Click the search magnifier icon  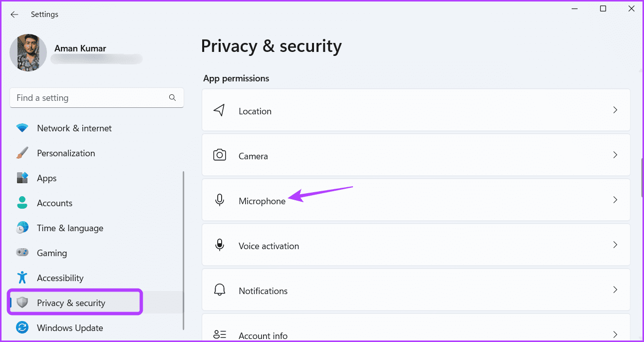[x=173, y=98]
